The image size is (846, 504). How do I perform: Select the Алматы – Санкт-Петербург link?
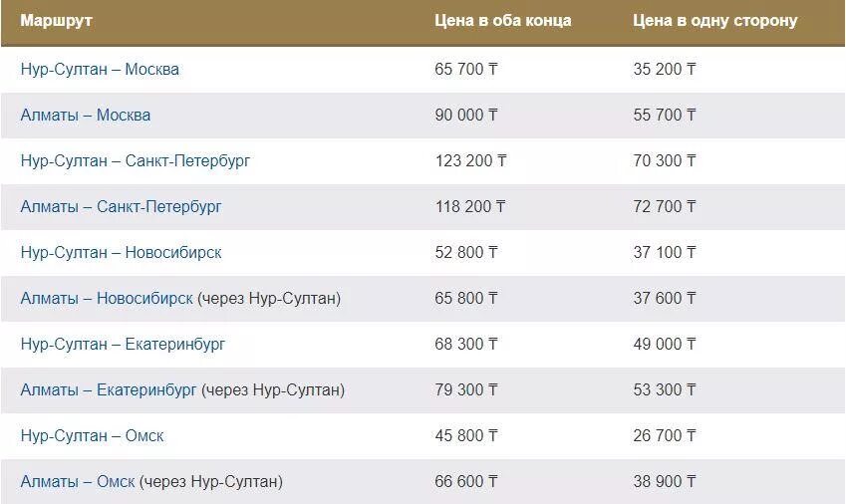[121, 206]
